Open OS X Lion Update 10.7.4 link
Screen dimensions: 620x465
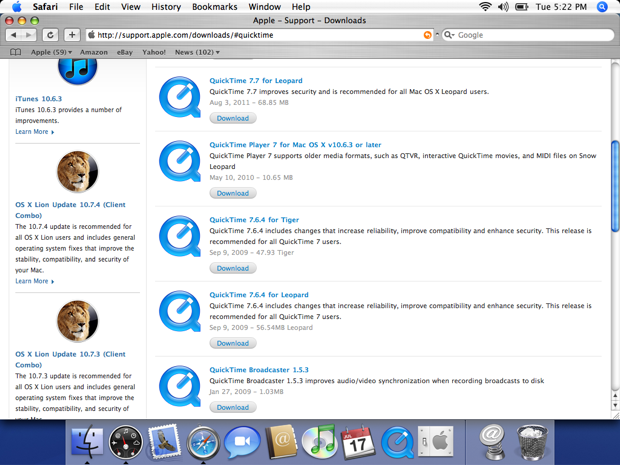tap(70, 210)
